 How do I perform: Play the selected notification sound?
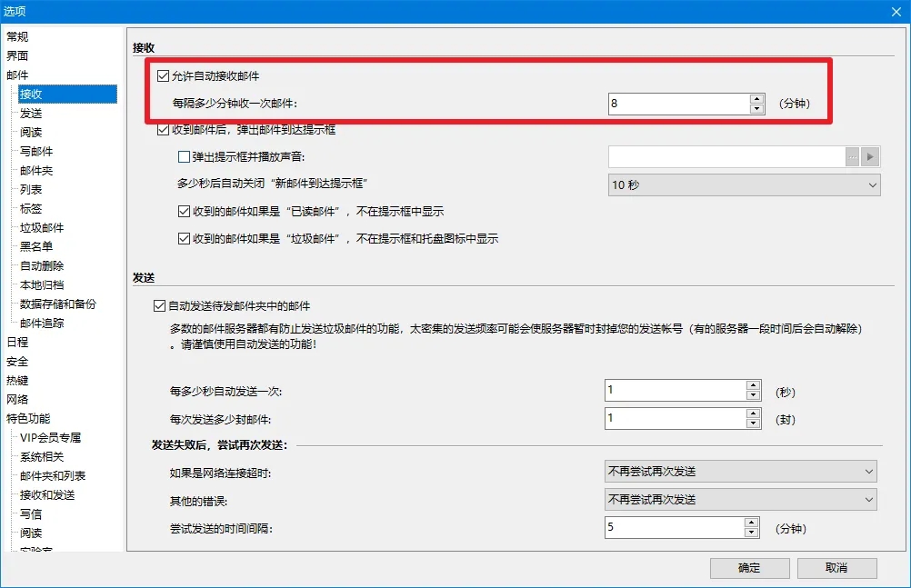point(870,156)
